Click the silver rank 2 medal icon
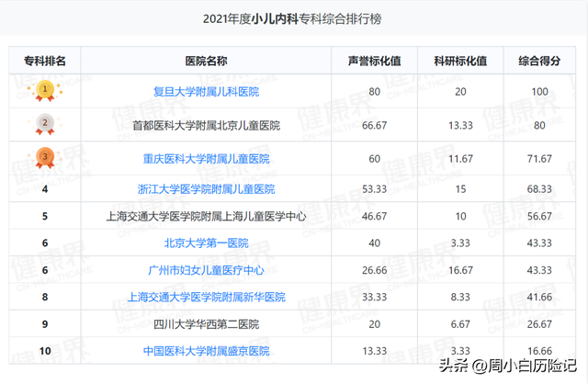588x384 pixels. coord(45,124)
